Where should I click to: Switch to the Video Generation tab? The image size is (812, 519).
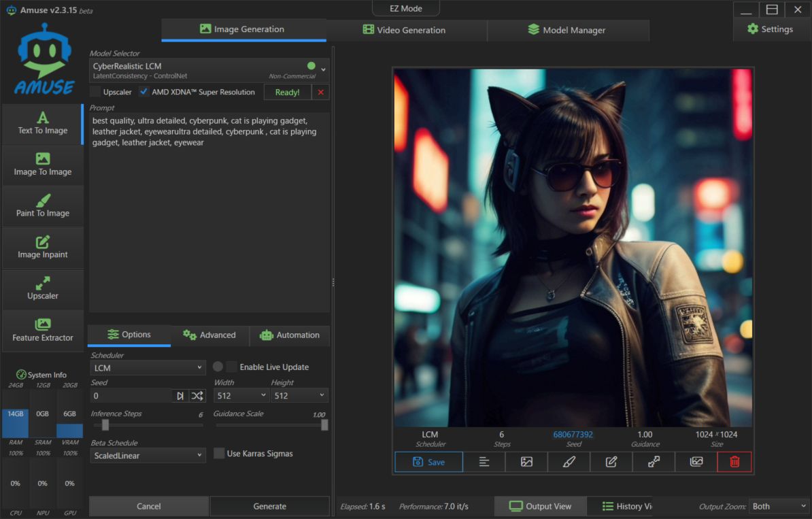[x=405, y=30]
